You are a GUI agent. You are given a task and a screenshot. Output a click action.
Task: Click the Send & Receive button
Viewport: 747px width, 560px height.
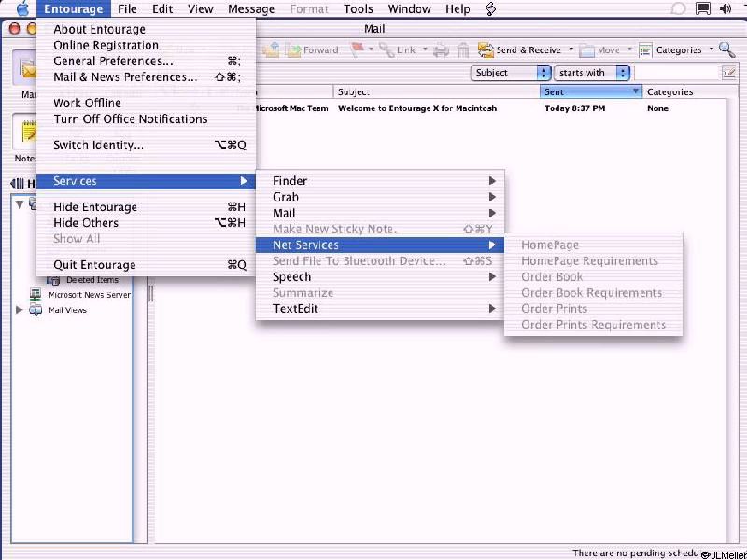tap(520, 50)
